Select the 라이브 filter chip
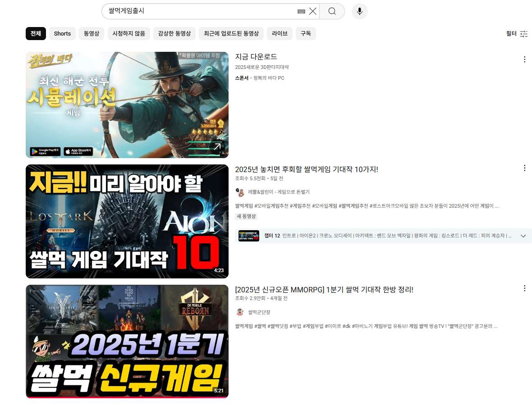This screenshot has height=405, width=532. click(280, 33)
